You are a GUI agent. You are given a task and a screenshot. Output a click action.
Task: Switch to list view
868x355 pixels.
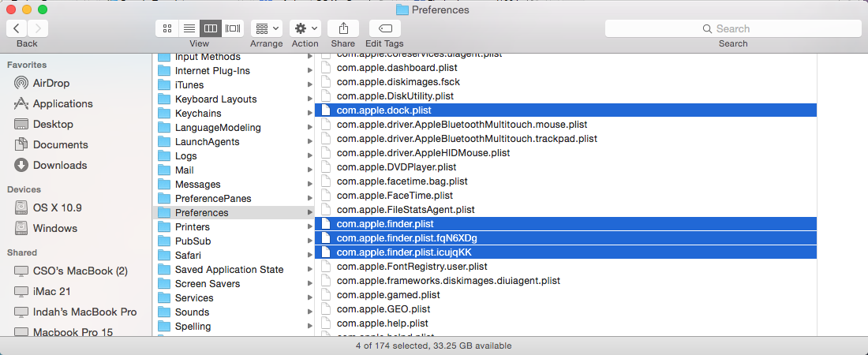189,28
